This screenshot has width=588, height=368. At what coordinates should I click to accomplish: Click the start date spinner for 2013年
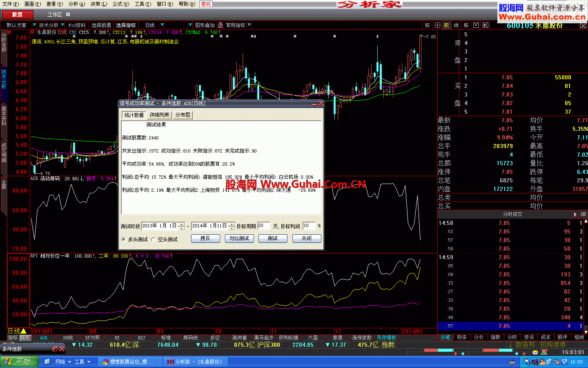click(181, 226)
